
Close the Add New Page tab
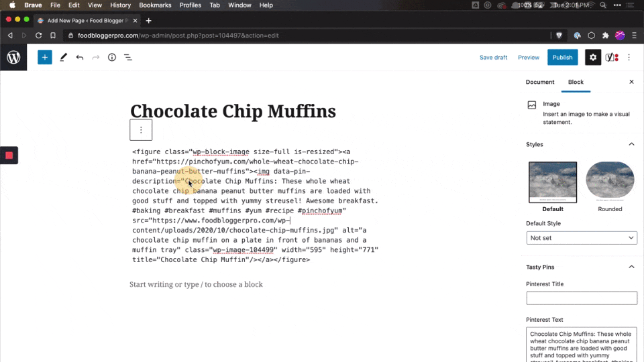pyautogui.click(x=135, y=21)
